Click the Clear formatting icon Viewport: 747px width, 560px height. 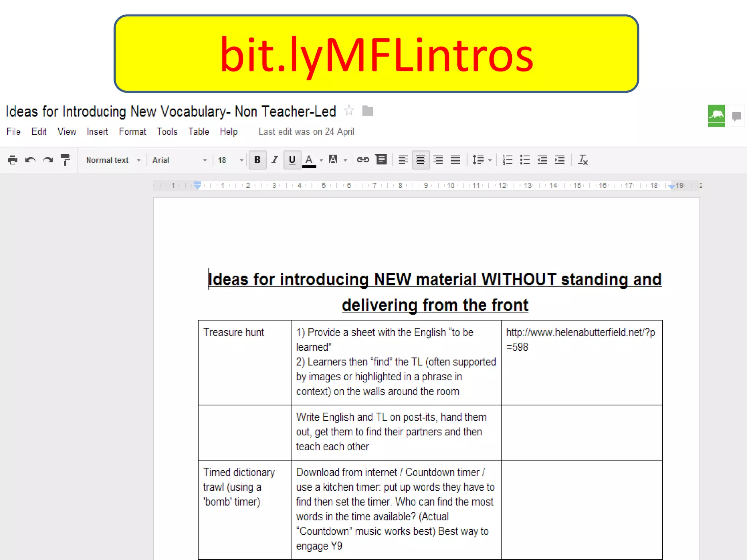pos(582,160)
